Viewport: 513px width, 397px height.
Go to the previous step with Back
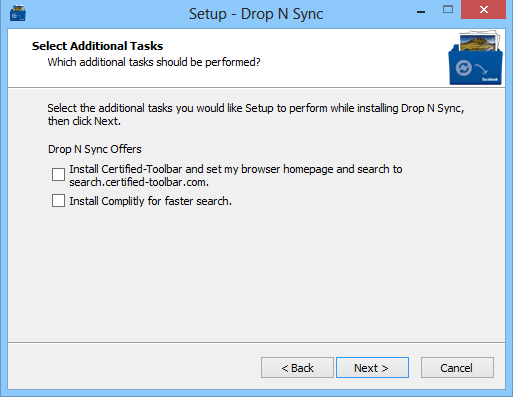tap(297, 368)
